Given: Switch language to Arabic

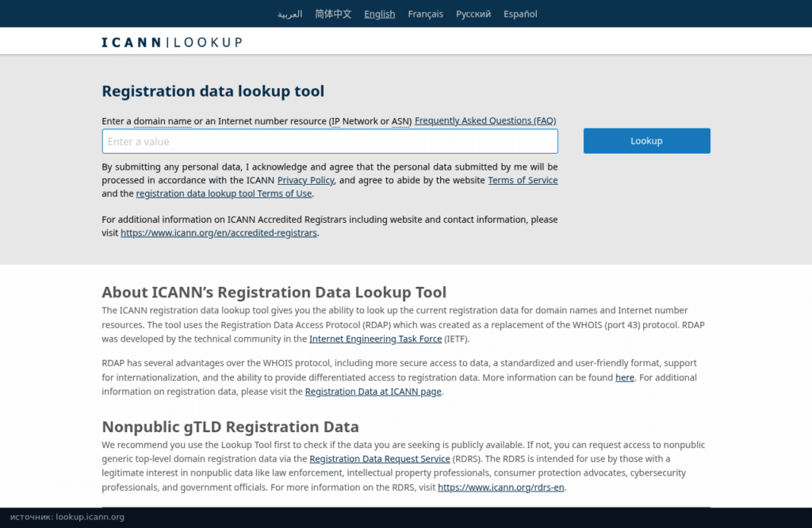Looking at the screenshot, I should 289,14.
